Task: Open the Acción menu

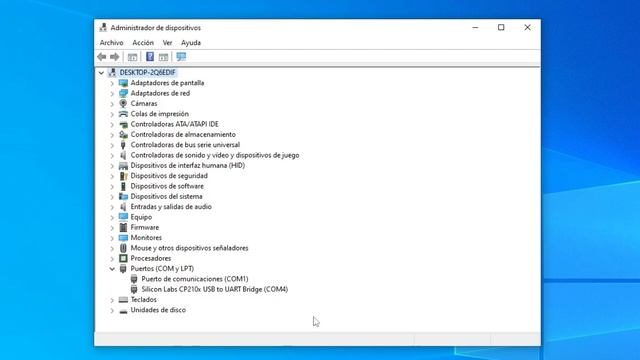Action: point(143,42)
